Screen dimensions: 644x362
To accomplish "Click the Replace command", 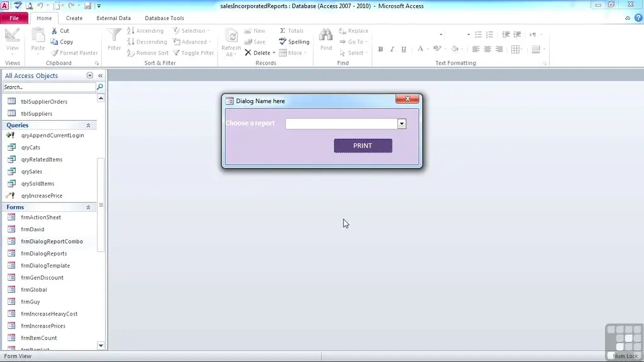I will (x=353, y=31).
